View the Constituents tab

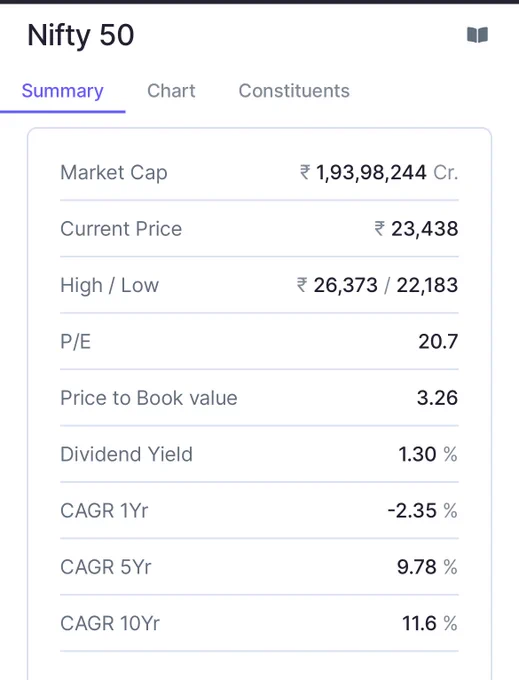coord(294,91)
